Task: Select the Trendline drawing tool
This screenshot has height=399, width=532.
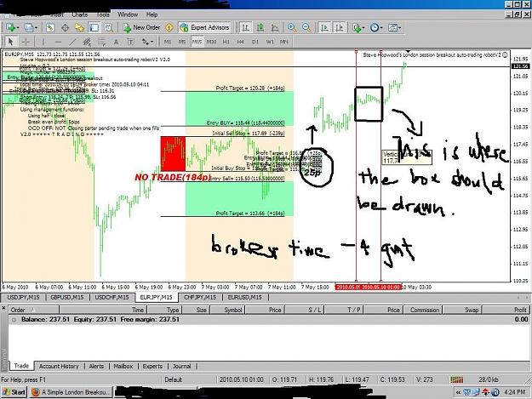Action: coord(72,42)
